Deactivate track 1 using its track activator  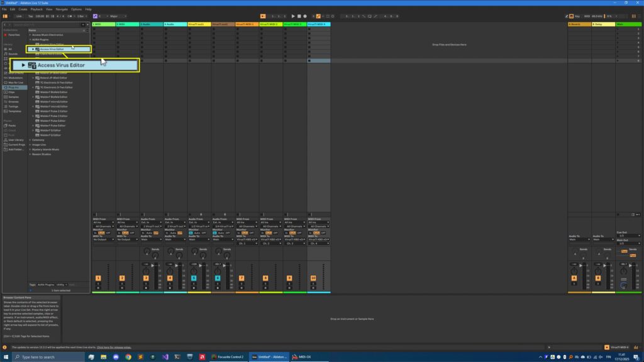pyautogui.click(x=97, y=278)
